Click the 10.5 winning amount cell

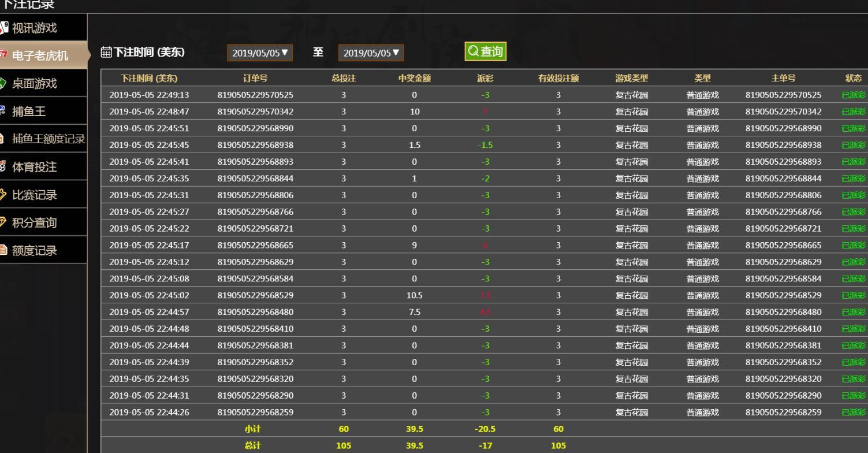(415, 295)
